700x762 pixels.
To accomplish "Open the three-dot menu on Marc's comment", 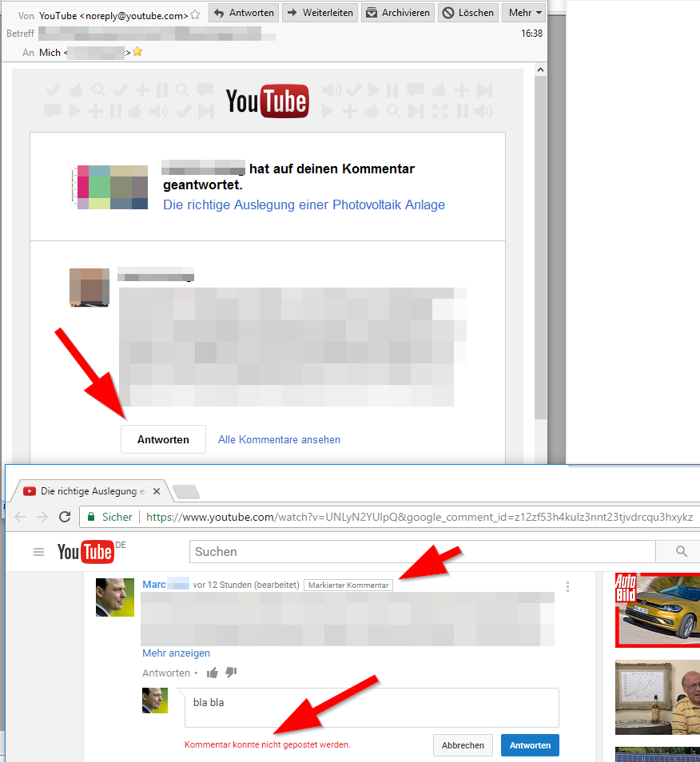I will coord(567,586).
